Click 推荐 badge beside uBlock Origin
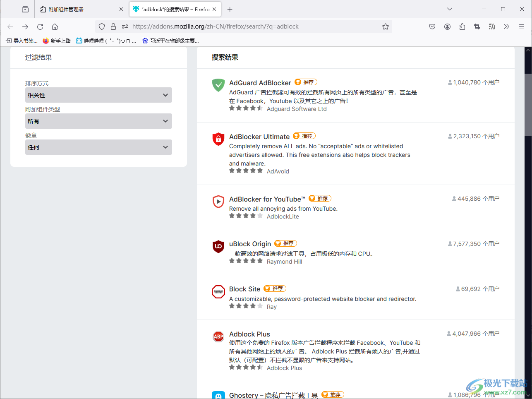 pos(285,243)
